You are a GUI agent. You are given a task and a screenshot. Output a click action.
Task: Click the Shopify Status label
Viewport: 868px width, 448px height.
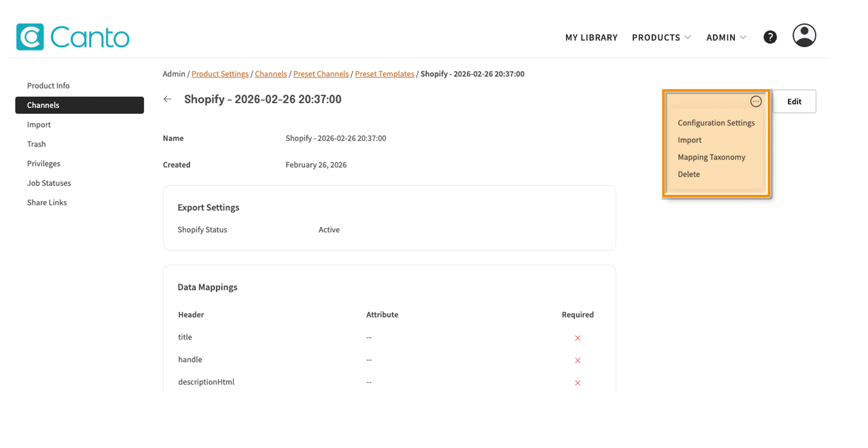pyautogui.click(x=202, y=230)
